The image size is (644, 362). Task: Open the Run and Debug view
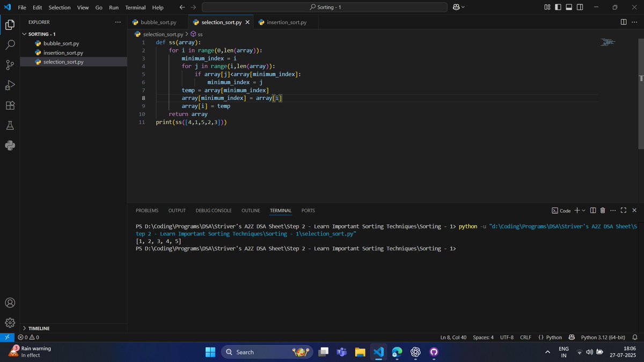tap(10, 85)
